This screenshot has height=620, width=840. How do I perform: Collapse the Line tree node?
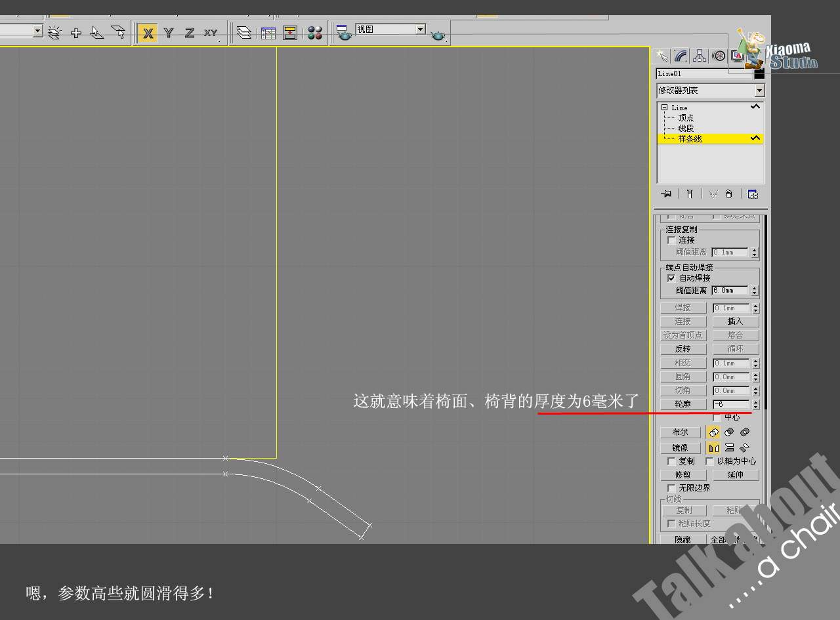click(664, 108)
